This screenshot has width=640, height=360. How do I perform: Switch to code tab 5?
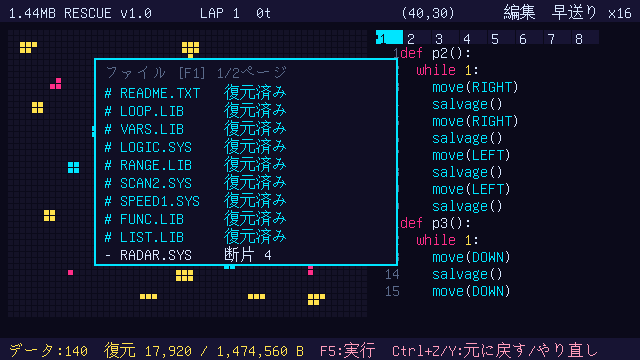click(501, 38)
